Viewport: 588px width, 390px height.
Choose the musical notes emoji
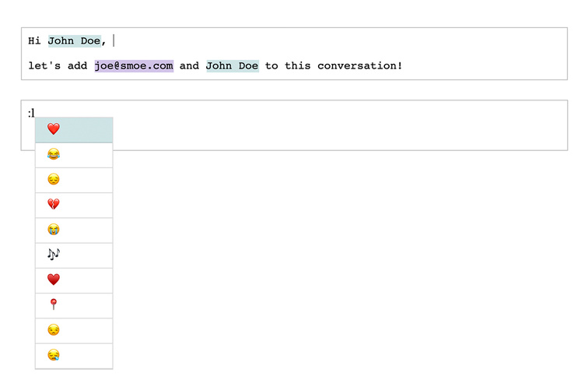pos(74,255)
